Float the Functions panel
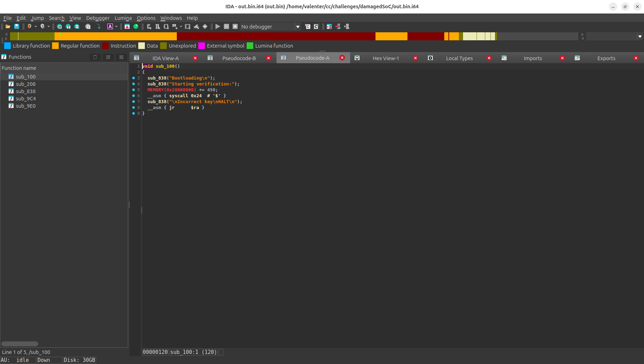Image resolution: width=644 pixels, height=364 pixels. coord(95,57)
